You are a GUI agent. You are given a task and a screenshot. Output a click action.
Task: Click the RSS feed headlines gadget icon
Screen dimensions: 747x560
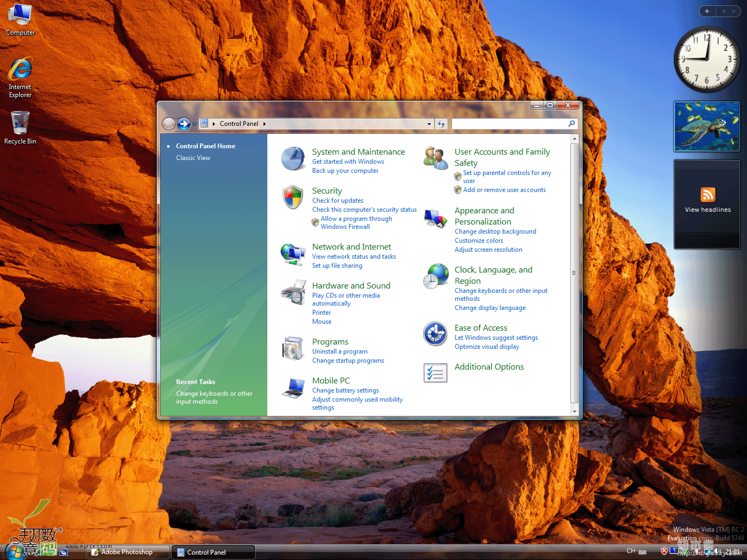(x=708, y=195)
